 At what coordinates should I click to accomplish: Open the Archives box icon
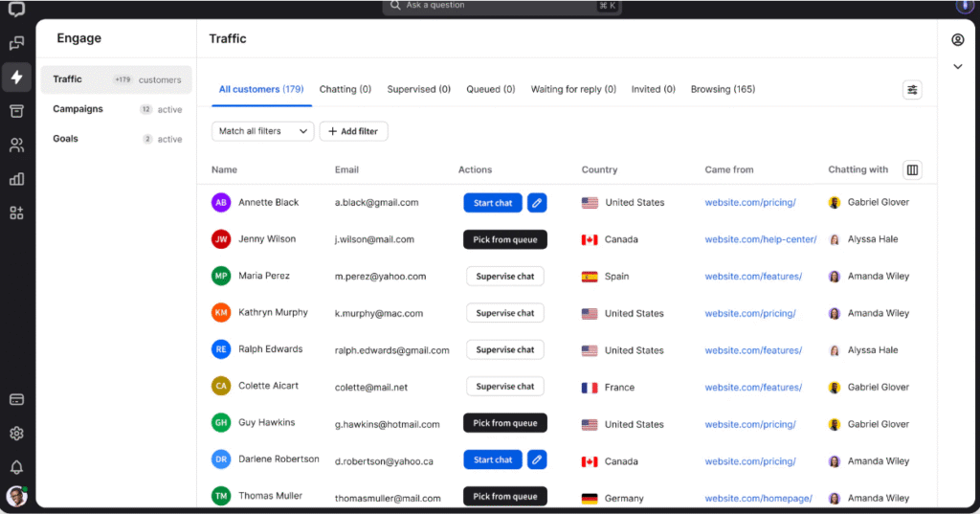pyautogui.click(x=16, y=111)
